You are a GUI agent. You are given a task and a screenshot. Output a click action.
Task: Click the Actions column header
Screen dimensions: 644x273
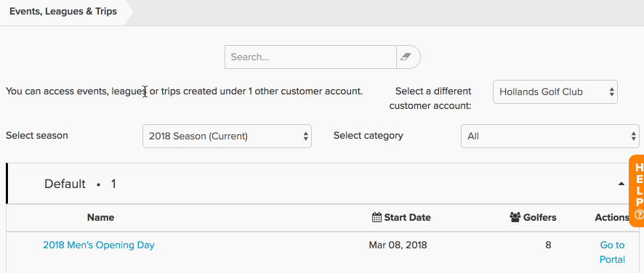click(611, 217)
